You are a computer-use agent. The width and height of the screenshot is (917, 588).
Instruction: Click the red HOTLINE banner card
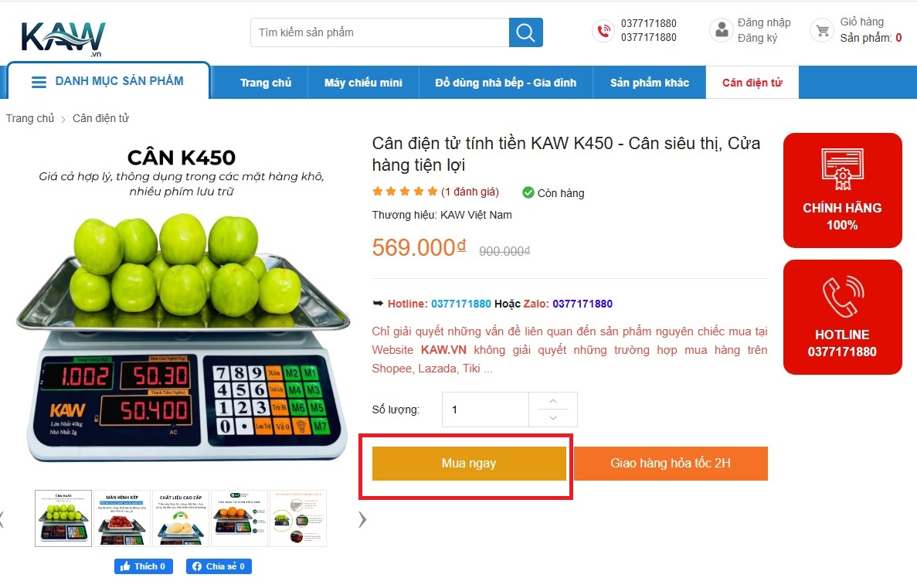842,317
